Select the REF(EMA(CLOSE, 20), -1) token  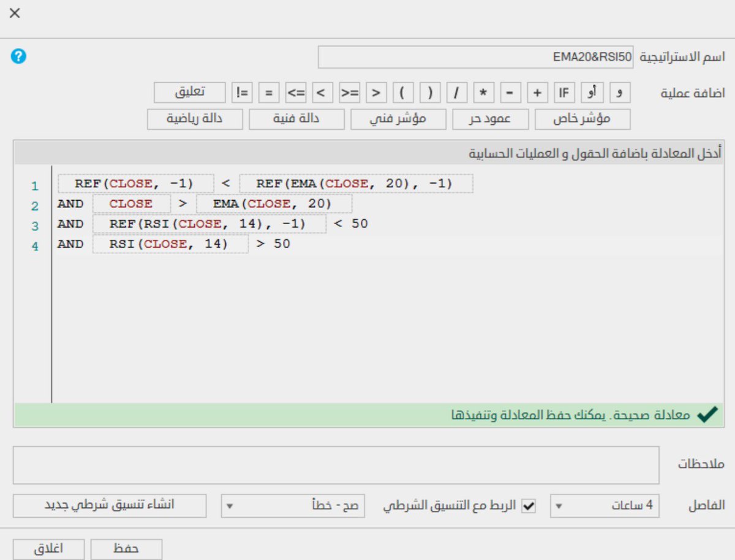pyautogui.click(x=356, y=184)
